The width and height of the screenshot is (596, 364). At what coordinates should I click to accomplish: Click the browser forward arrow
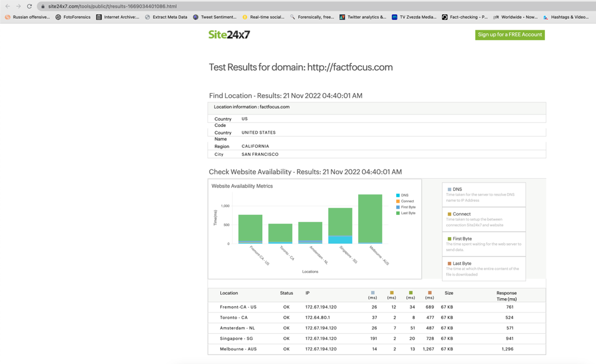[18, 6]
